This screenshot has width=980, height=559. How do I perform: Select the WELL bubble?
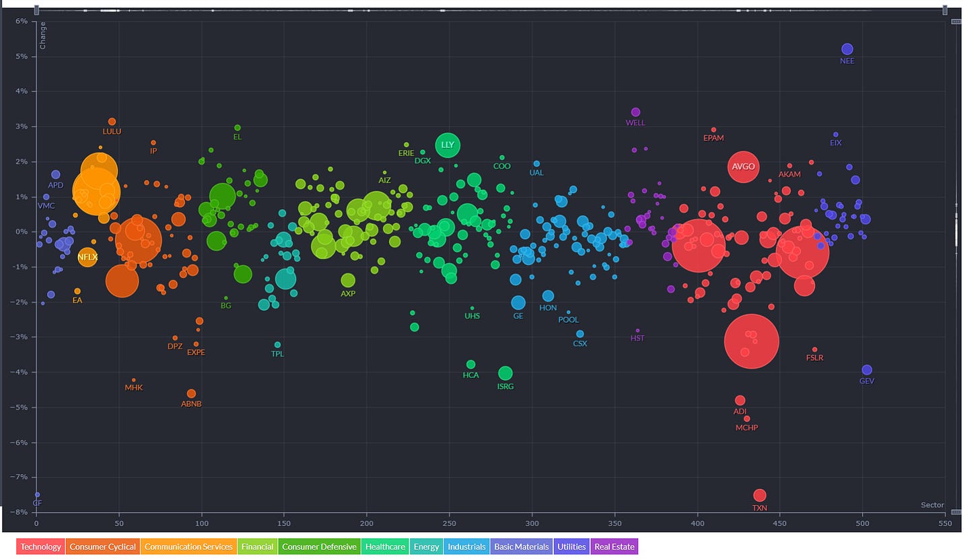click(635, 112)
